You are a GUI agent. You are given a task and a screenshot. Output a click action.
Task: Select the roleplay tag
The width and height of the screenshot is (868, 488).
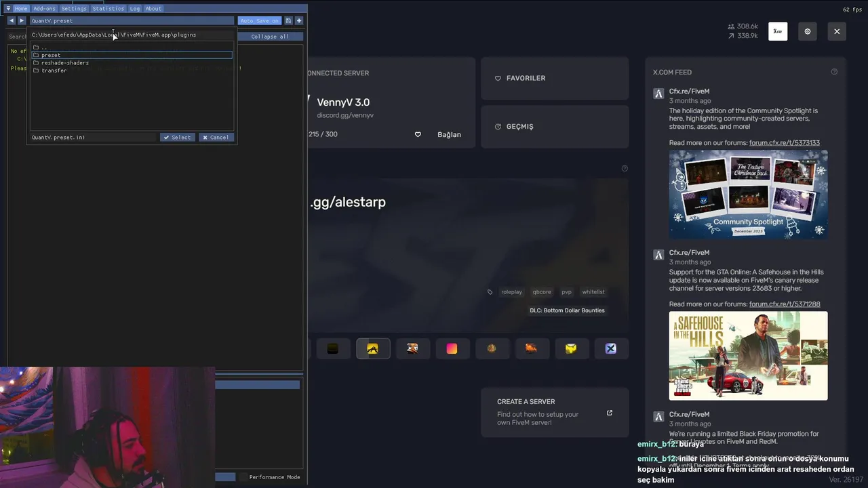click(x=511, y=292)
